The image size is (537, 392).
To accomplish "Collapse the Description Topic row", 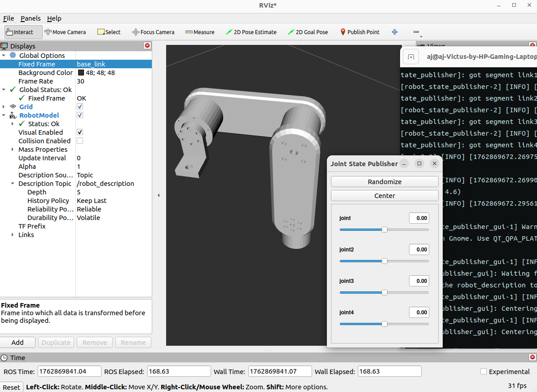I will [x=13, y=184].
